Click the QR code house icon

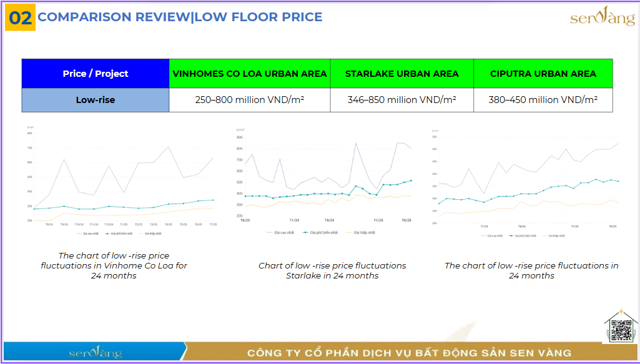pos(621,327)
